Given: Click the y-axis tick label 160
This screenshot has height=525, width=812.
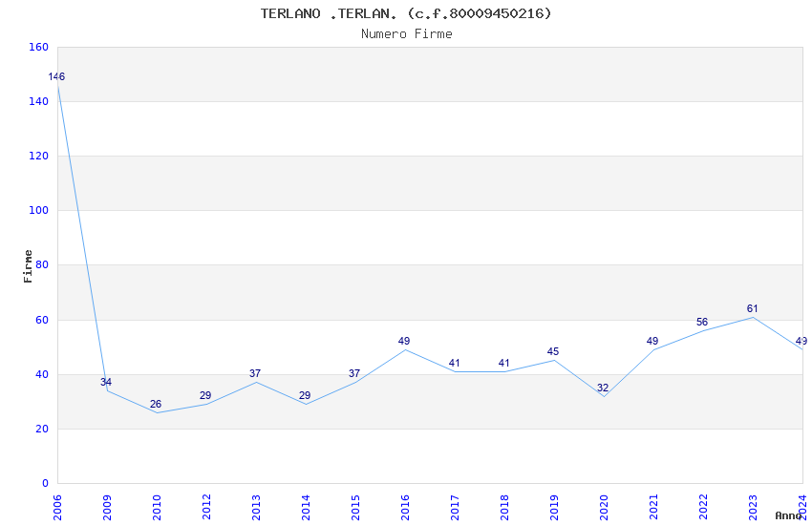Looking at the screenshot, I should click(38, 47).
